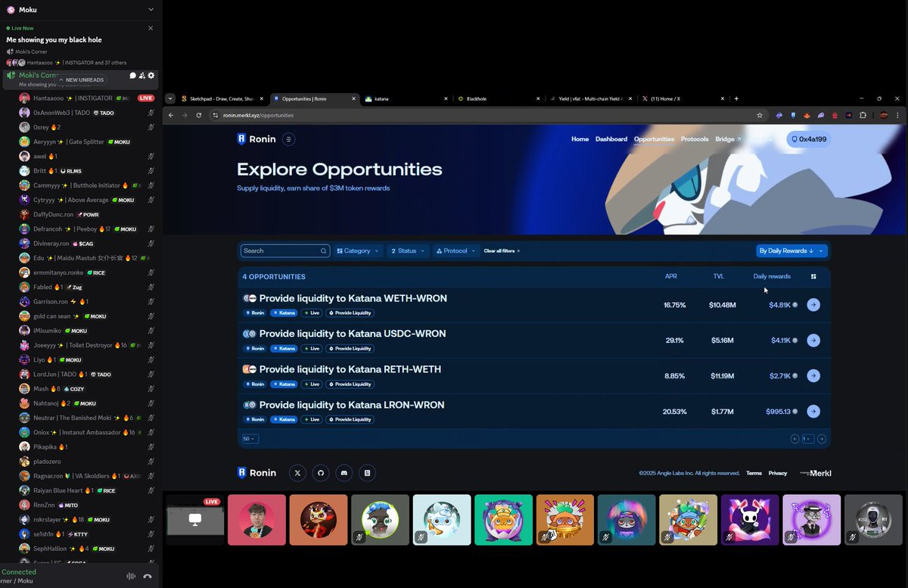This screenshot has height=588, width=908.
Task: Open Katana WETH-WRON opportunity arrow button
Action: [813, 305]
